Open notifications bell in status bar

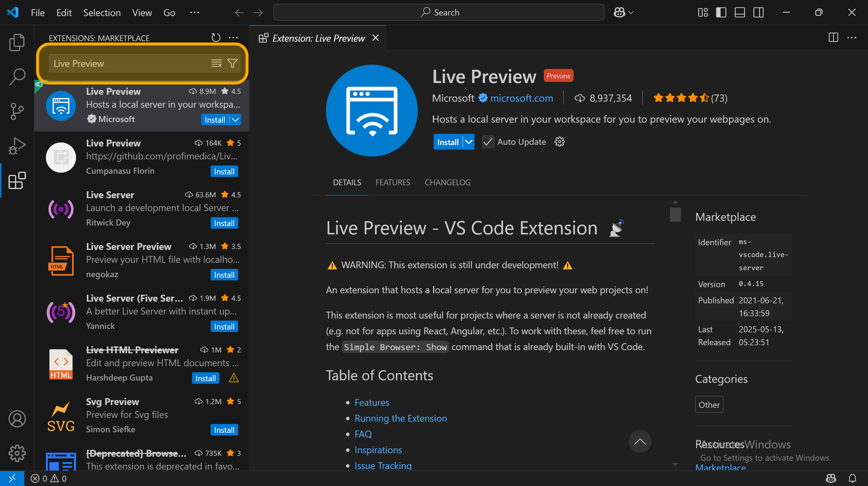852,478
